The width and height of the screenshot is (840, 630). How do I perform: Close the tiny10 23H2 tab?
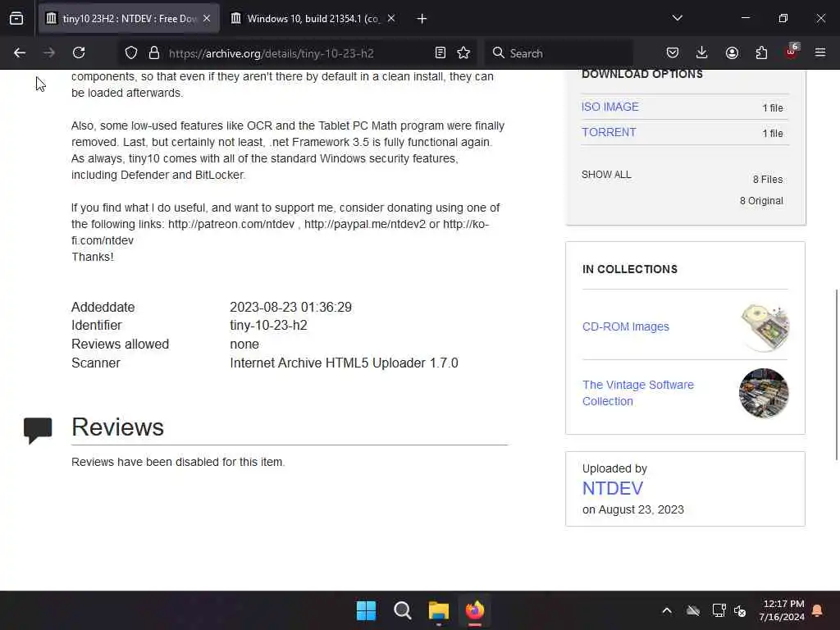pos(207,19)
